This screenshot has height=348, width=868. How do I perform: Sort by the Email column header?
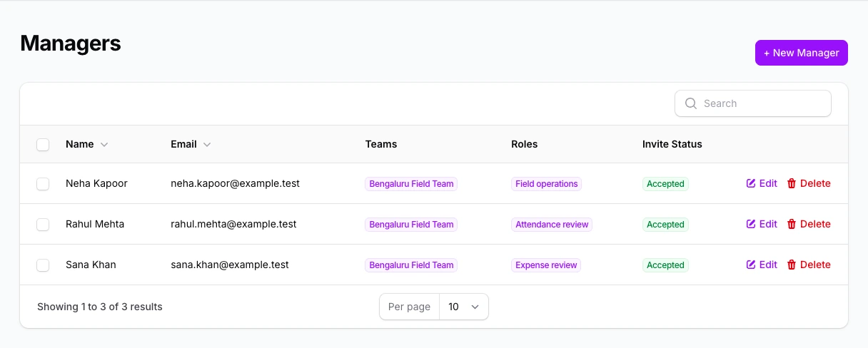coord(191,144)
